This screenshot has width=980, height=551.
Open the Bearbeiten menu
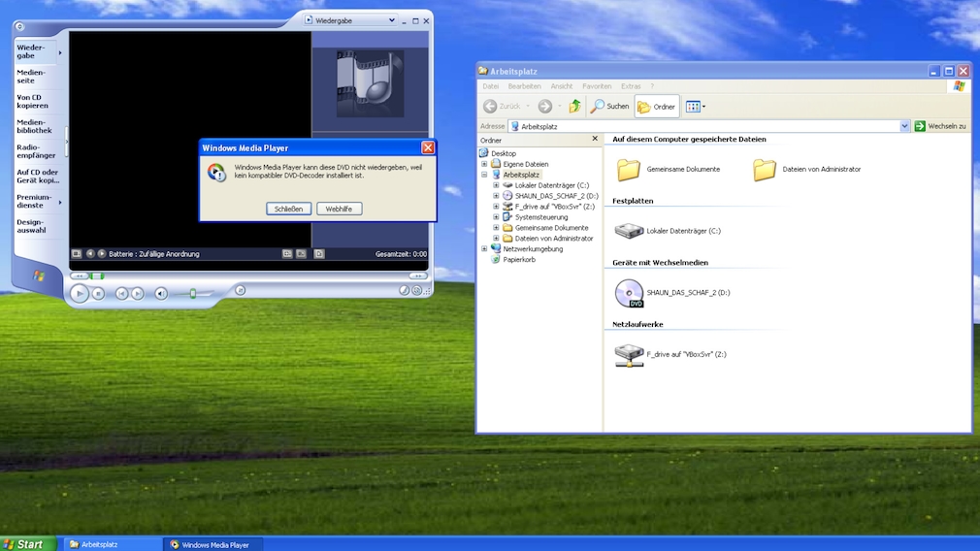click(x=524, y=86)
